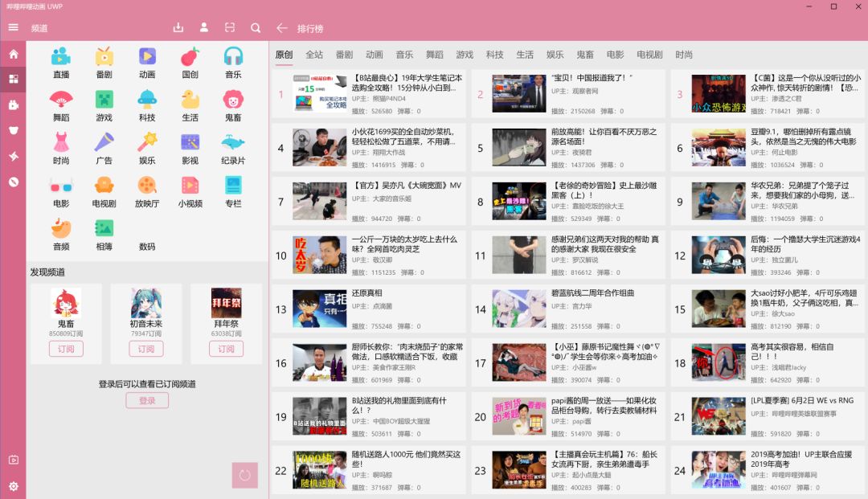The image size is (868, 499).
Task: Open the 数码 channel
Action: pyautogui.click(x=147, y=246)
